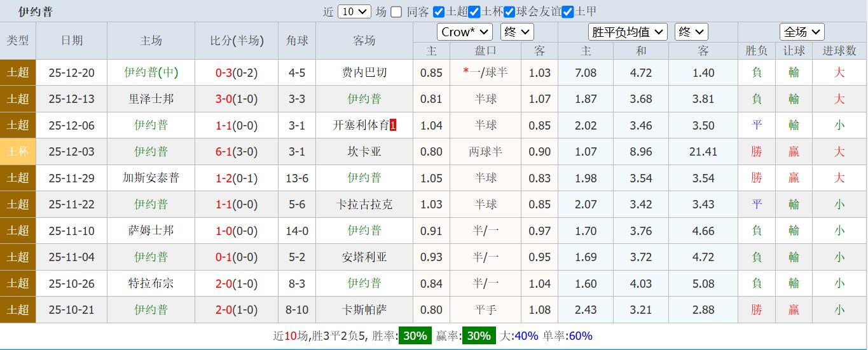Click the 加斯安泰普 team link

pyautogui.click(x=151, y=178)
